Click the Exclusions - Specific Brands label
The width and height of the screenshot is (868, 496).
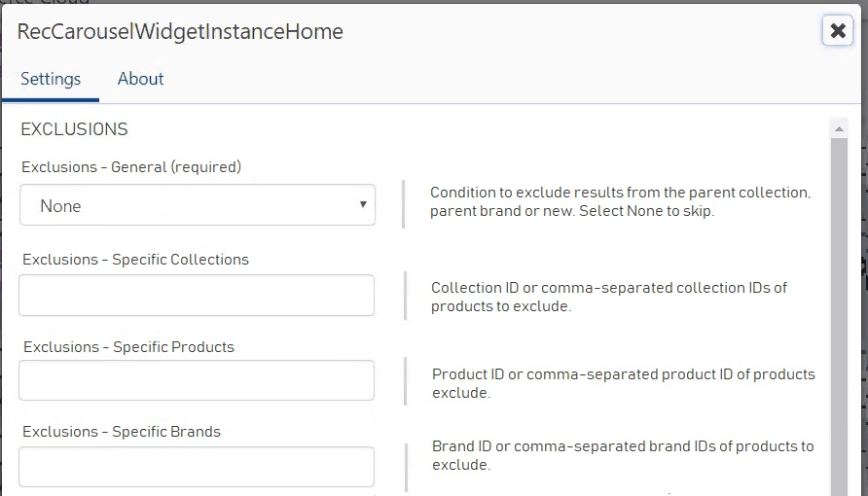click(x=122, y=432)
